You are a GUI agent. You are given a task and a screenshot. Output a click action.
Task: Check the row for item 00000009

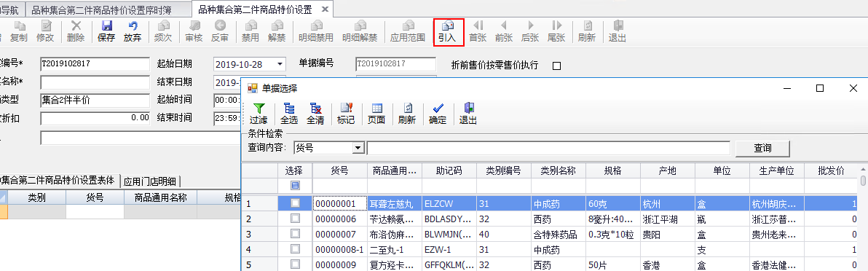pos(295,264)
